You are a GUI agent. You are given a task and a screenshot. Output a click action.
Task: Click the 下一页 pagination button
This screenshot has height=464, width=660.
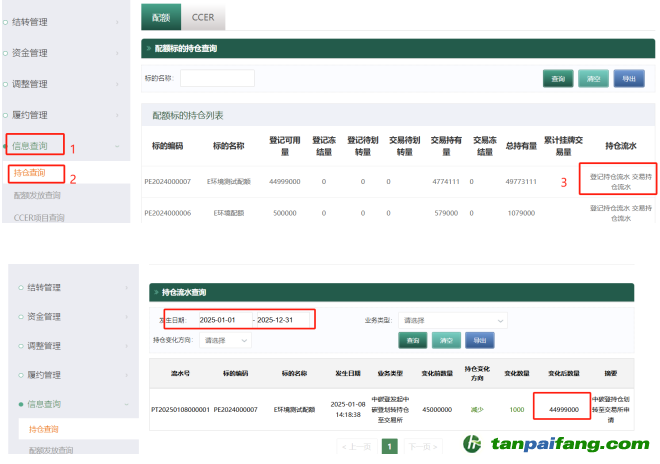(x=423, y=446)
